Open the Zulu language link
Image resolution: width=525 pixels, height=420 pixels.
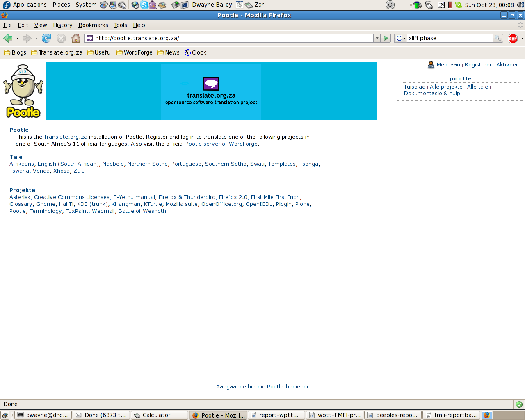79,171
